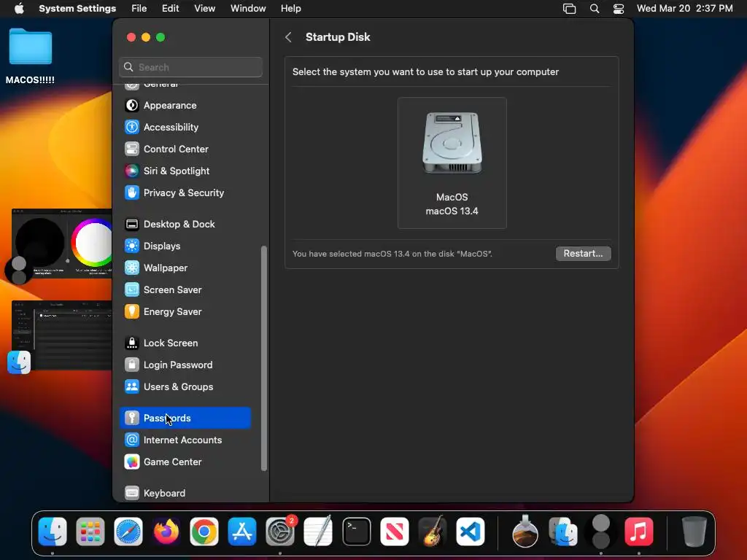Open the Trash in the Dock
Screen dimensions: 747x560
tap(694, 532)
